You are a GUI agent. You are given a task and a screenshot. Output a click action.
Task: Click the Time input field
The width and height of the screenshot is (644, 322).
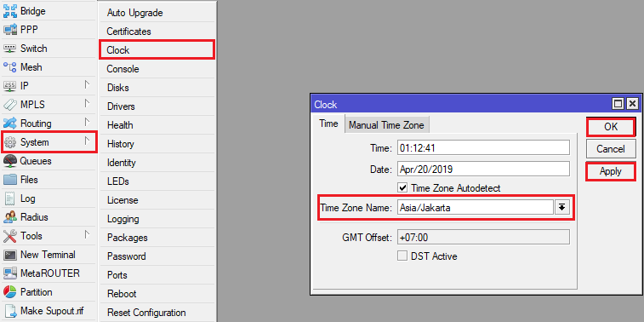click(483, 148)
